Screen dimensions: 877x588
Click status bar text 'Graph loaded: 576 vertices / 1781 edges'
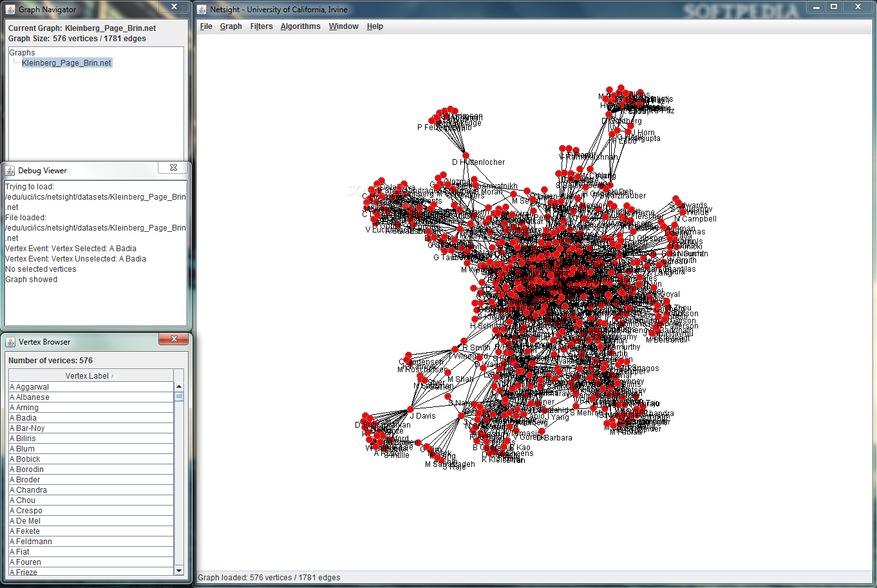[269, 578]
